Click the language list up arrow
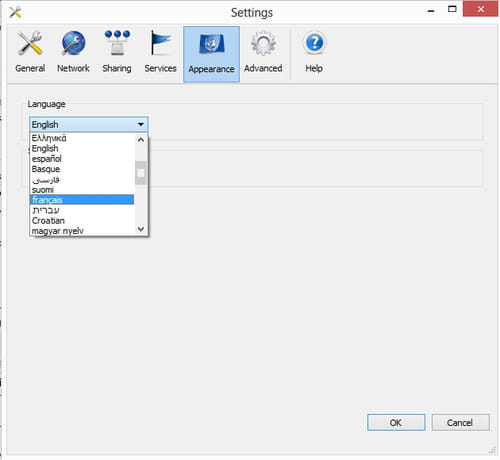The image size is (500, 460). click(x=141, y=140)
